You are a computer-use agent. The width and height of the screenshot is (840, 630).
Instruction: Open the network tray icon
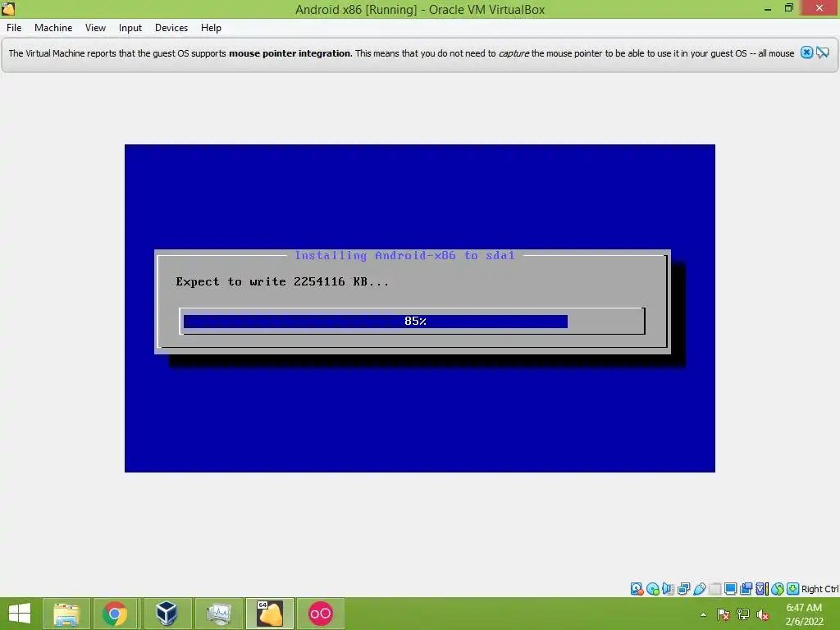point(743,614)
